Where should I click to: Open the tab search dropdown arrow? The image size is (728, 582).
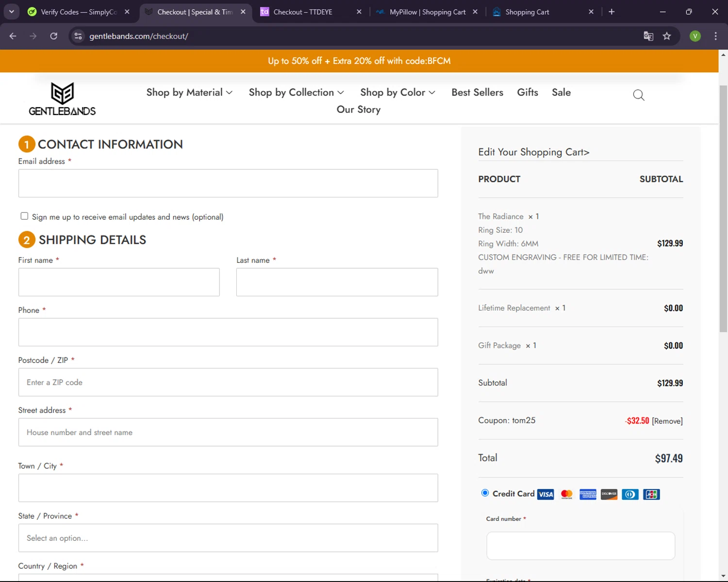(x=11, y=12)
